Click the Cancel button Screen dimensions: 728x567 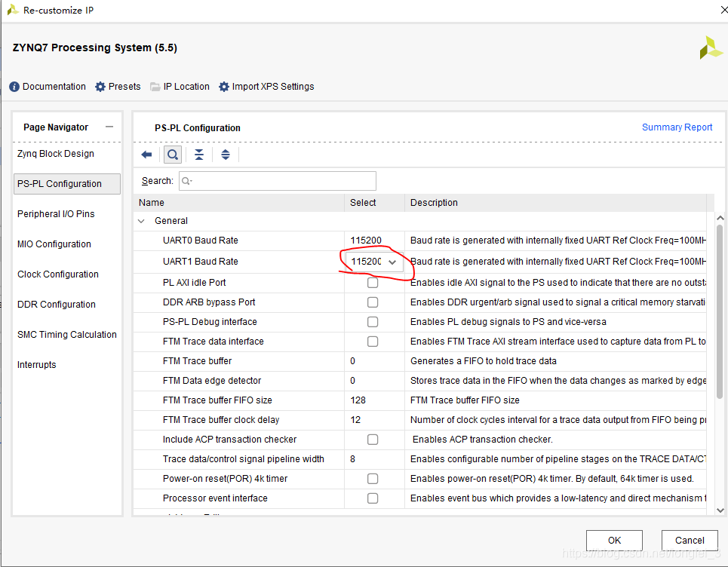click(690, 540)
